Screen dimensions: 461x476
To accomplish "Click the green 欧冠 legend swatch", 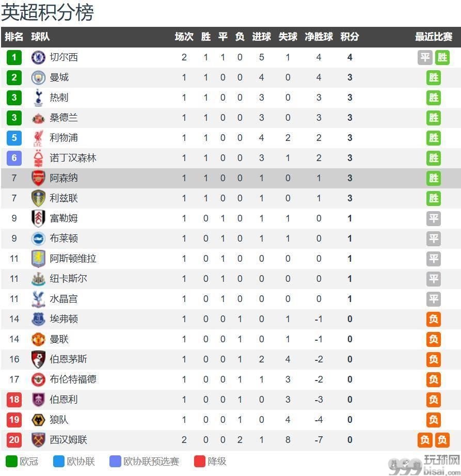I will [11, 461].
